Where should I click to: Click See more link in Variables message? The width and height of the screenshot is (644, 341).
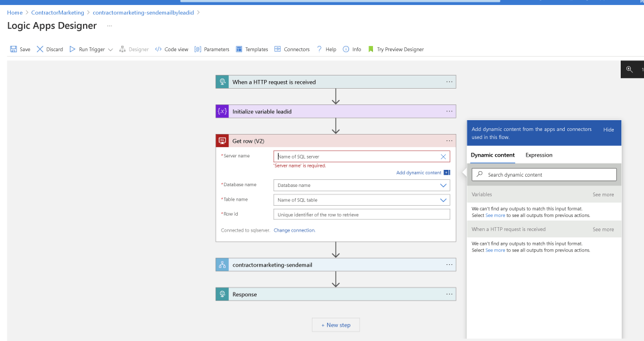pos(495,215)
